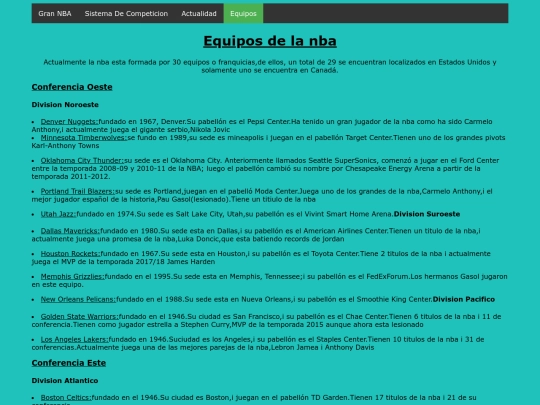Click the text 'Karl-Anthony Towns'
The height and width of the screenshot is (405, 540).
coord(65,146)
